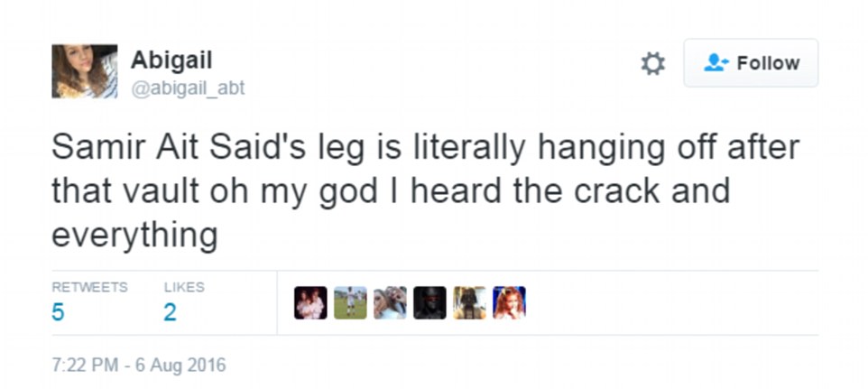This screenshot has height=389, width=868.
Task: Open Abigail's profile photo
Action: coord(85,71)
